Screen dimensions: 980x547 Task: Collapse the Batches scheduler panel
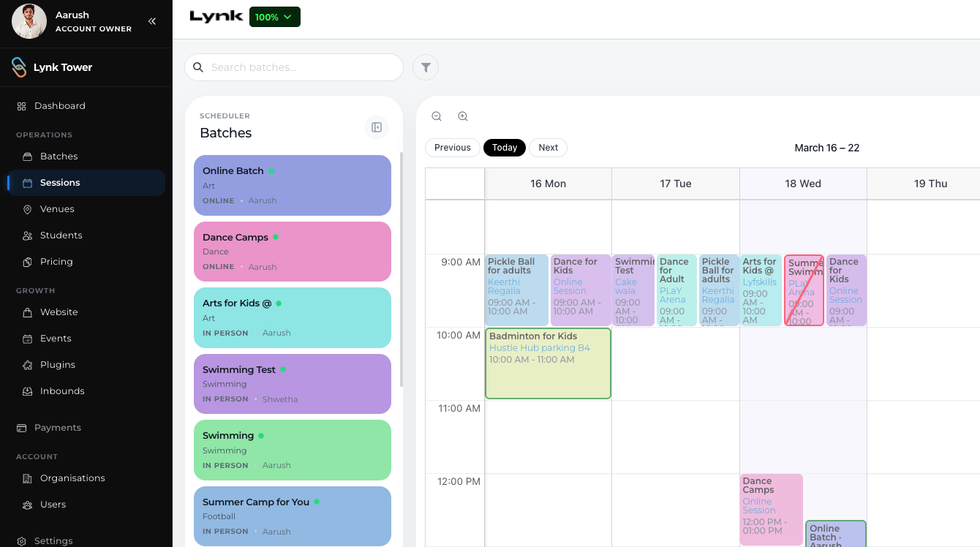tap(377, 127)
